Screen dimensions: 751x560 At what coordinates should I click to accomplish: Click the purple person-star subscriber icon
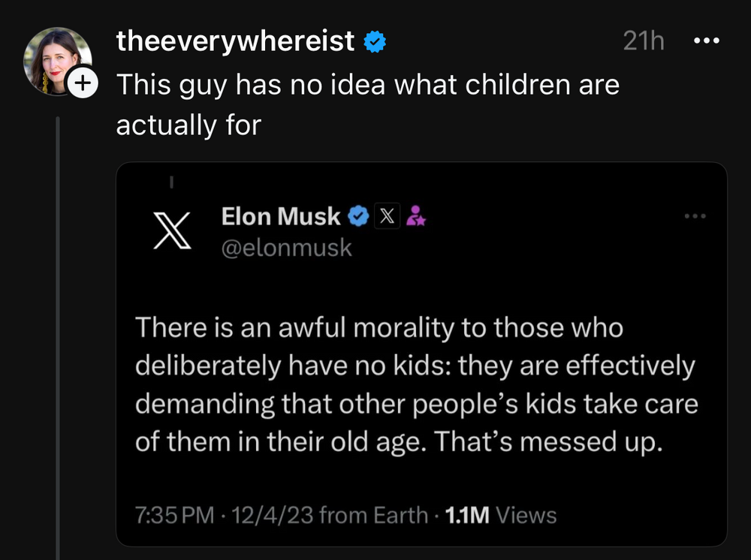[x=415, y=218]
